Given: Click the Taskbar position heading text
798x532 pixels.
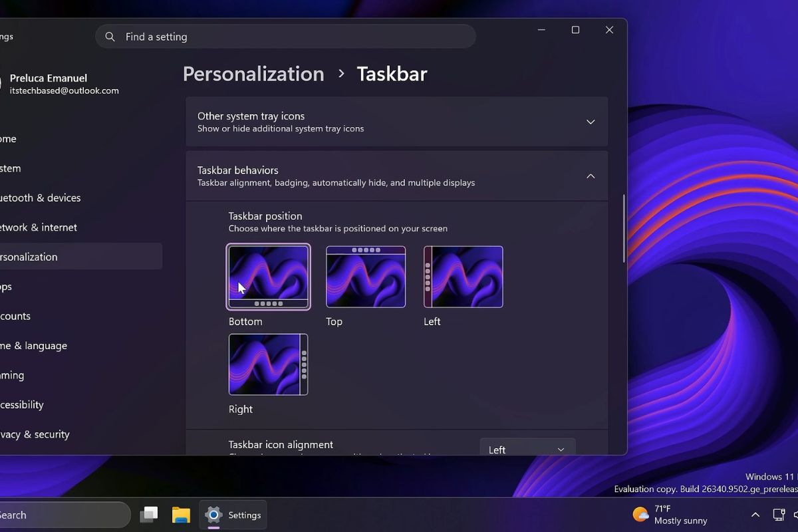Looking at the screenshot, I should click(x=265, y=216).
